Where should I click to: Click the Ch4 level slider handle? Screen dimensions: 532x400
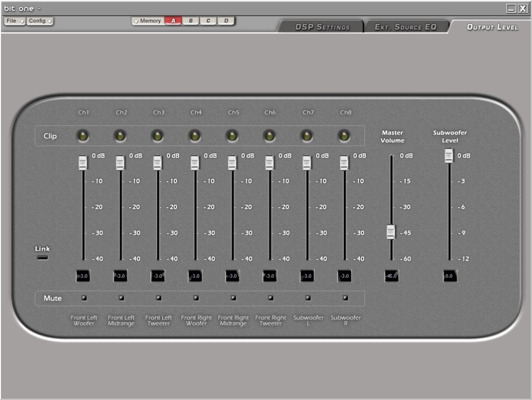194,163
